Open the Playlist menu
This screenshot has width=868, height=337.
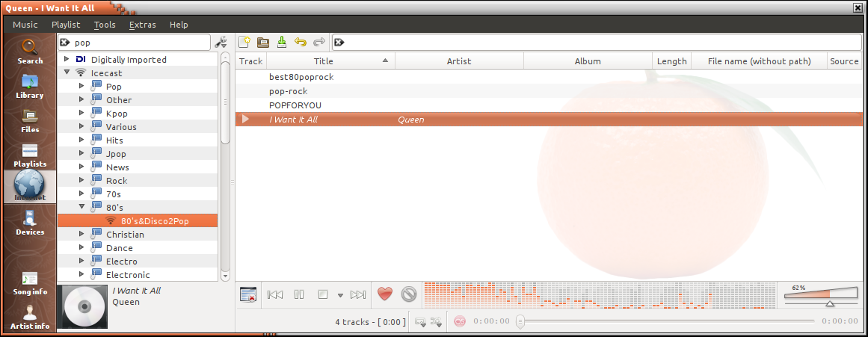pos(66,25)
